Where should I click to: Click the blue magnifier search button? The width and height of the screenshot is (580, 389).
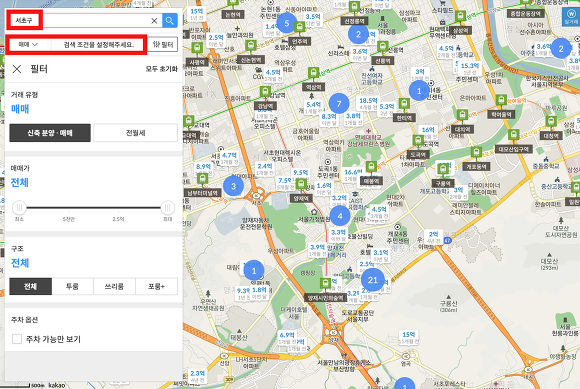pyautogui.click(x=170, y=21)
